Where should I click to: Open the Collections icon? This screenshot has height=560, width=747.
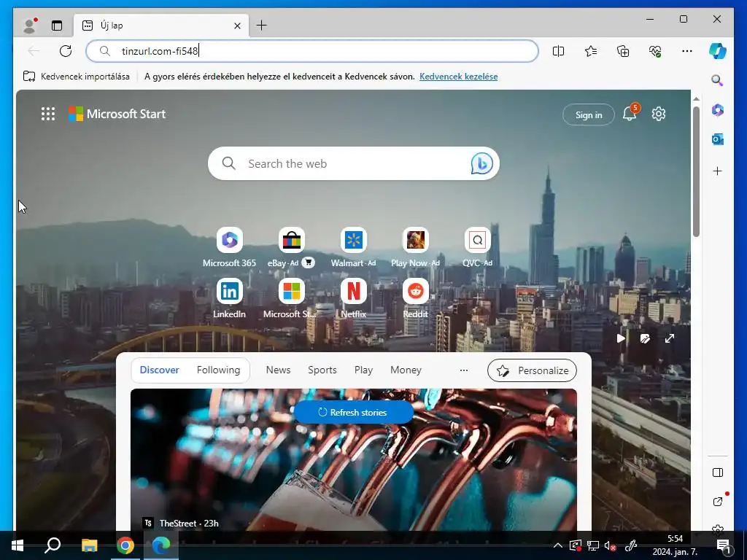coord(623,51)
